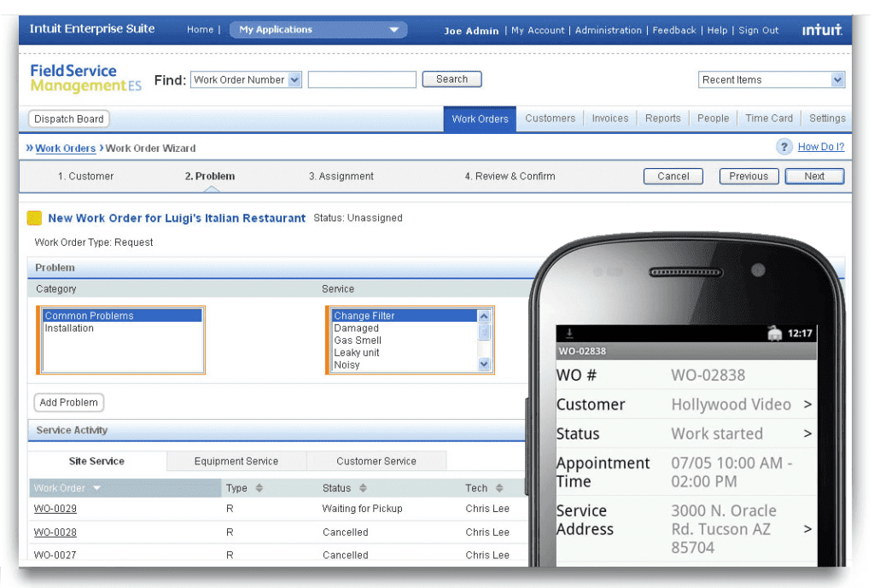This screenshot has width=874, height=588.
Task: Switch to the Work Orders tab
Action: (x=480, y=119)
